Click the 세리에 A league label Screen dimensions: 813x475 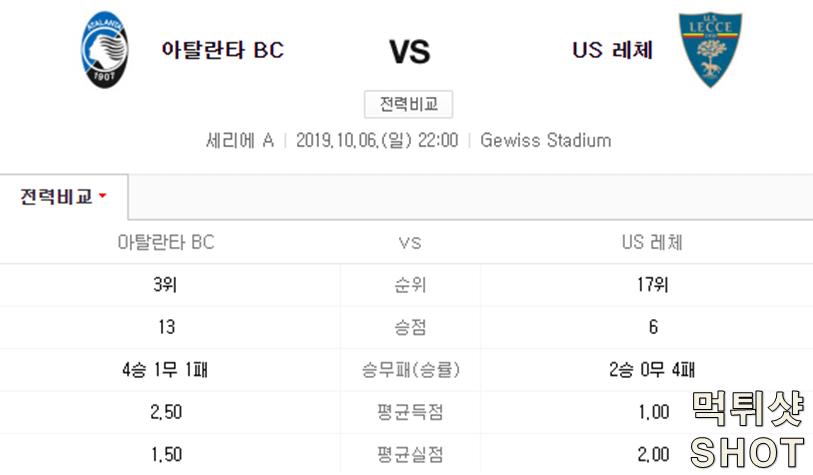(x=240, y=141)
